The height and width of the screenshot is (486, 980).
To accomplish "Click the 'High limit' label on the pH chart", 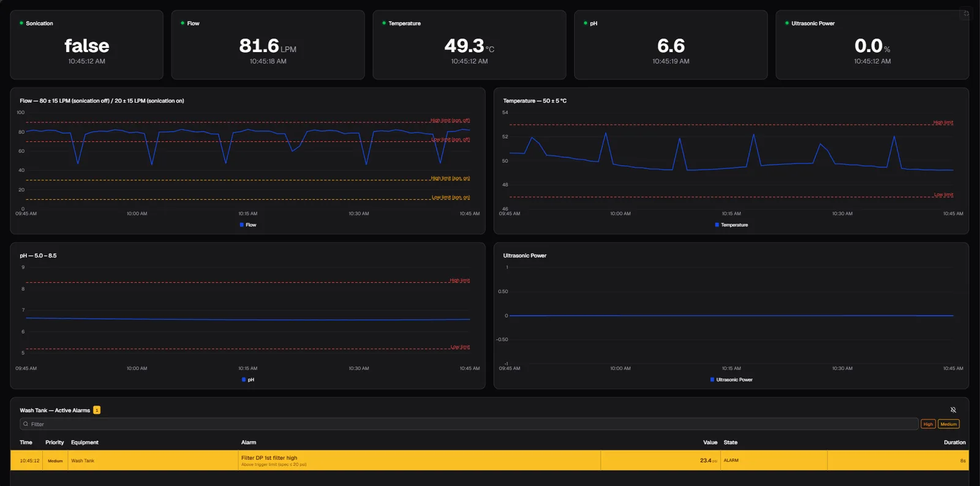I will click(459, 280).
